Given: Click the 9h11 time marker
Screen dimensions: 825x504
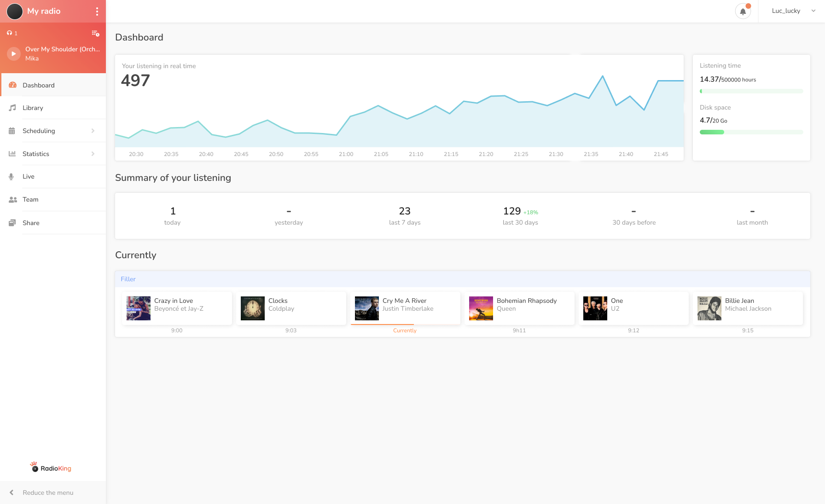Looking at the screenshot, I should (x=519, y=330).
